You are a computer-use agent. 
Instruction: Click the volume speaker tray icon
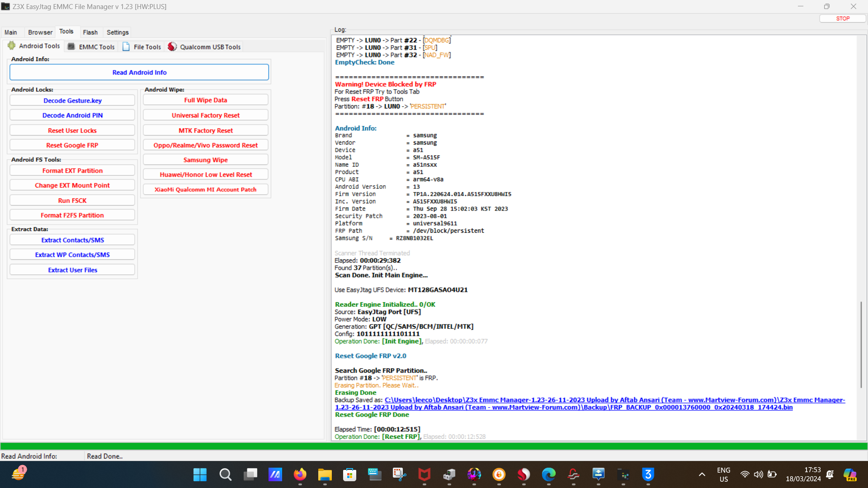(x=758, y=474)
